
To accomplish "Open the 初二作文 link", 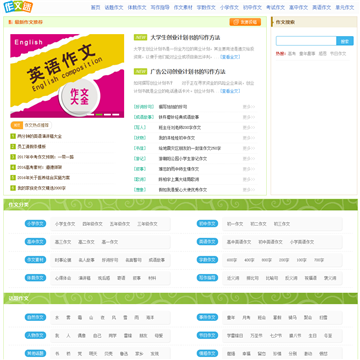I will 258,224.
